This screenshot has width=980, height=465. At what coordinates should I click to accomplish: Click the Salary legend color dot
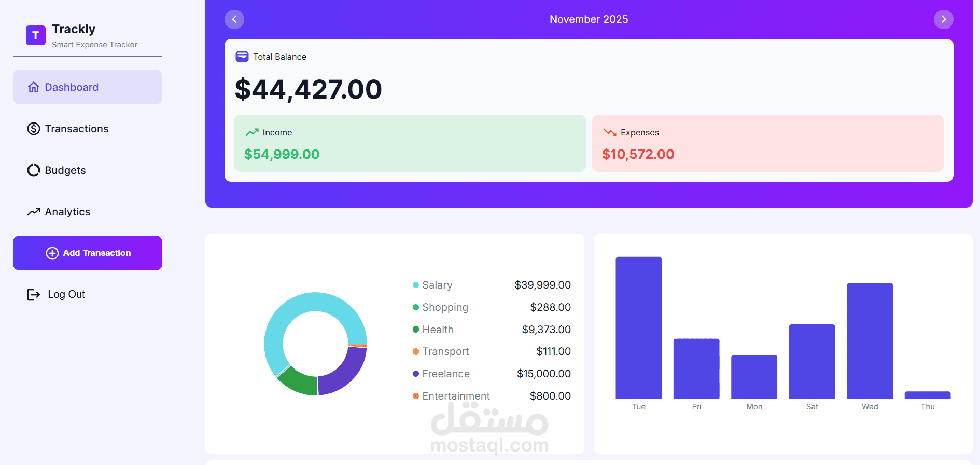(x=416, y=285)
